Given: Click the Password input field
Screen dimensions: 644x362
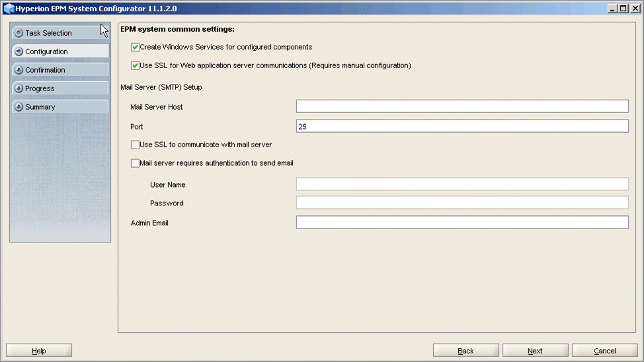Looking at the screenshot, I should (462, 202).
